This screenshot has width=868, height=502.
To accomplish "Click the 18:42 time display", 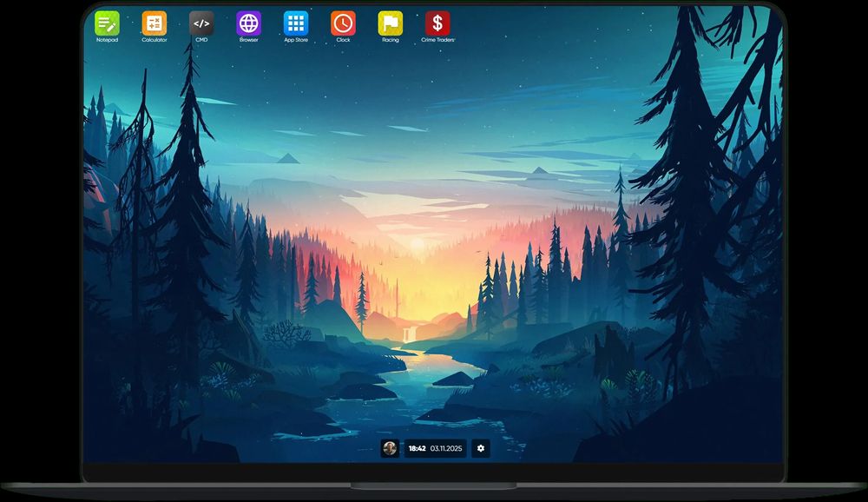I will click(417, 448).
